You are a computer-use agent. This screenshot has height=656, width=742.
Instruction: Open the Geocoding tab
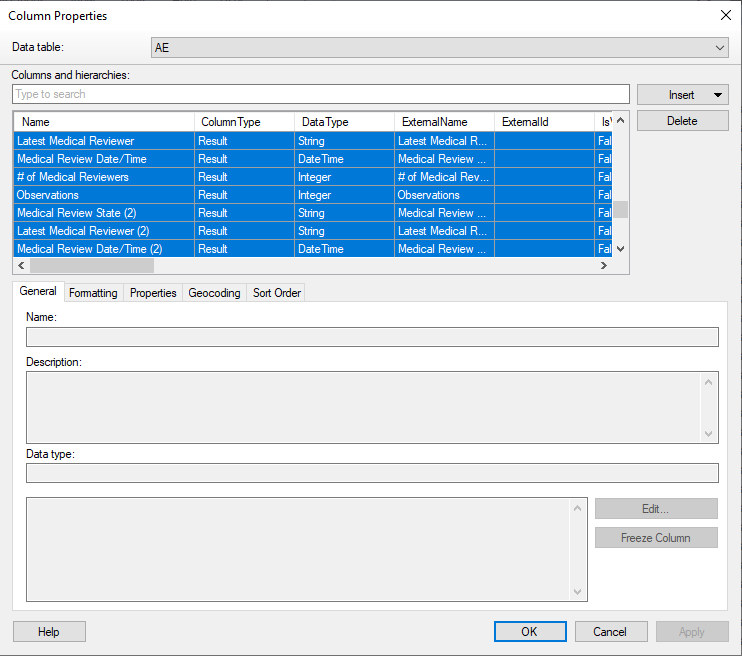pos(214,293)
